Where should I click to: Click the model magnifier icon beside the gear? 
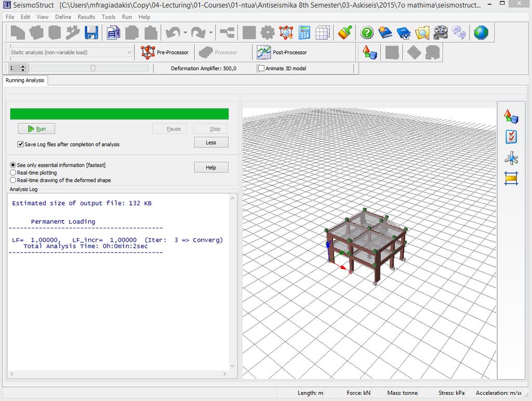pyautogui.click(x=286, y=33)
